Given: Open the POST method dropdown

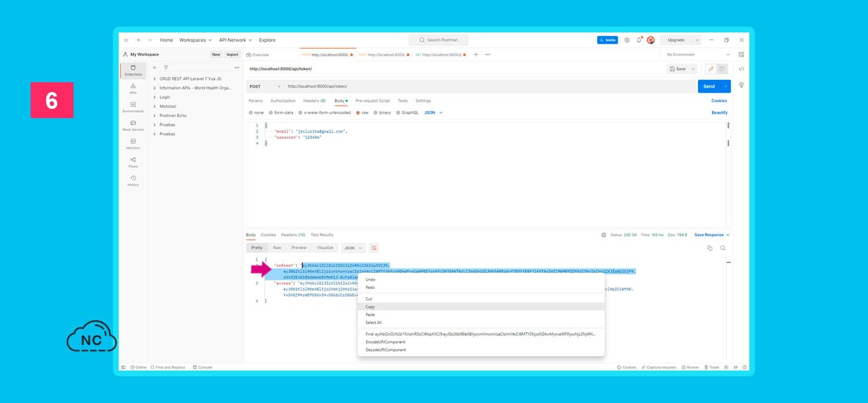Looking at the screenshot, I should 264,86.
